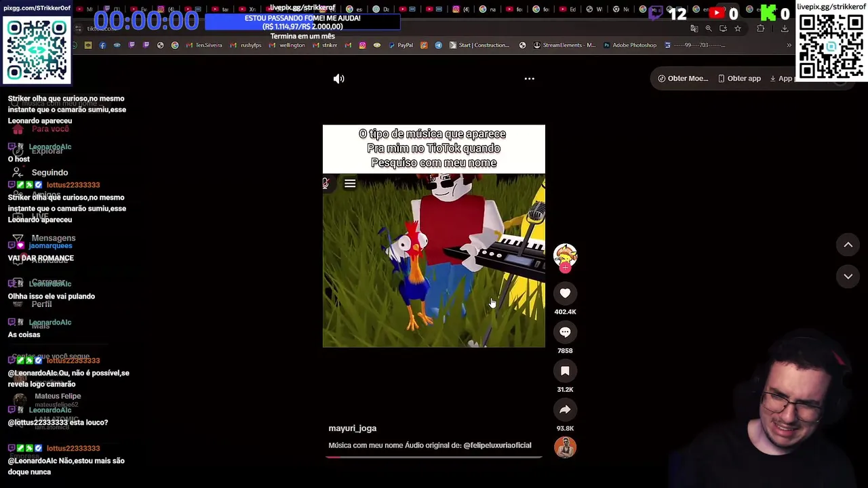Save video using the bookmark icon
The width and height of the screenshot is (868, 488).
(565, 371)
